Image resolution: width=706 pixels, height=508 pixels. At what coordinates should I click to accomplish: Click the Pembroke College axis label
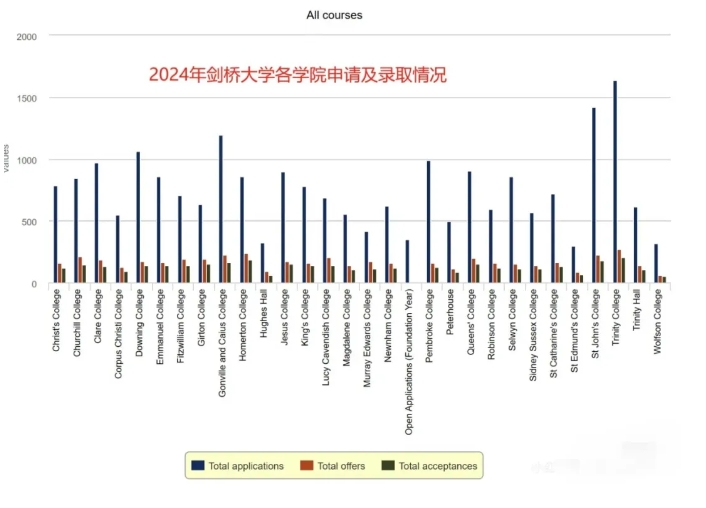coord(430,326)
